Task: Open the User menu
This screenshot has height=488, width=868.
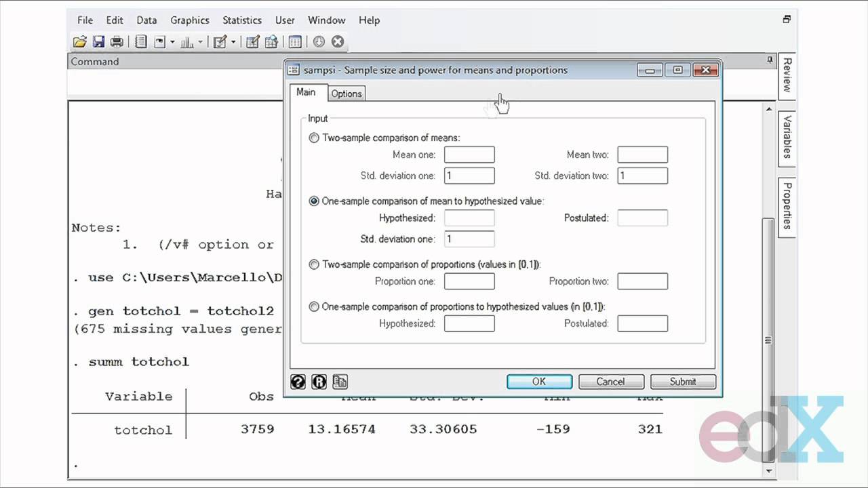Action: tap(285, 20)
